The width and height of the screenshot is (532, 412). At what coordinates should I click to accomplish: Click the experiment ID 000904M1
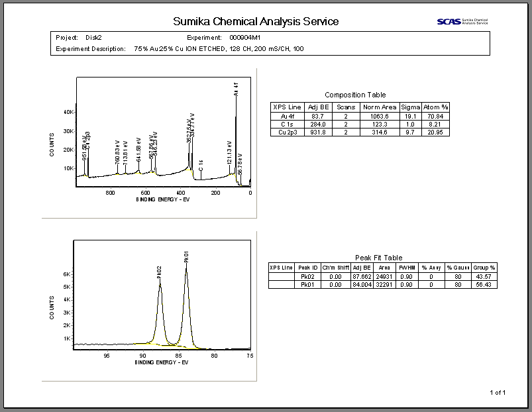coord(244,38)
